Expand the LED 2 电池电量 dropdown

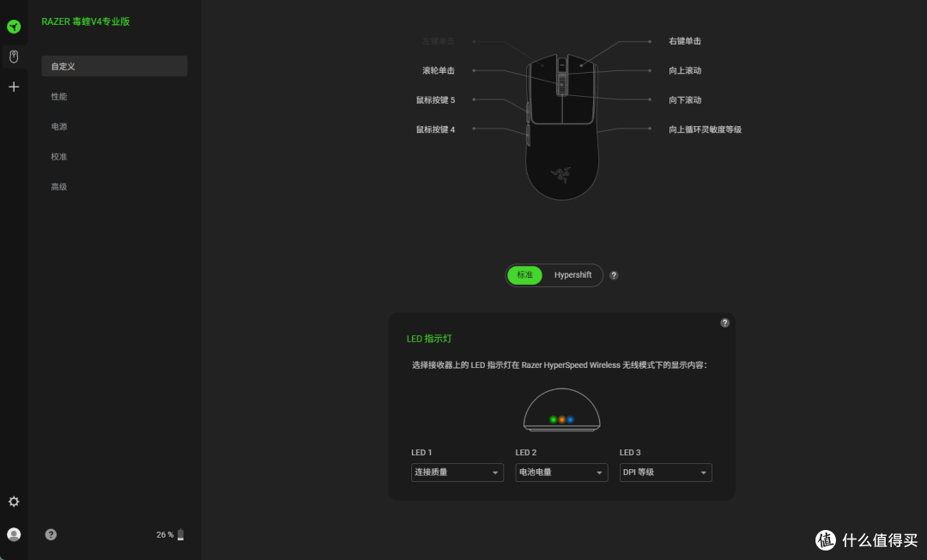click(x=561, y=473)
